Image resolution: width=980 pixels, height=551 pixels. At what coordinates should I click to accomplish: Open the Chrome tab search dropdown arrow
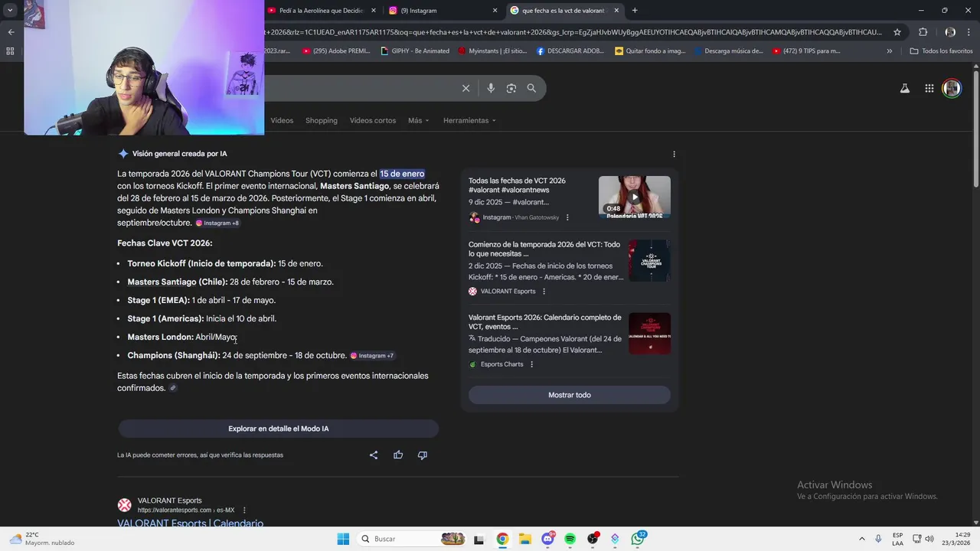point(10,11)
